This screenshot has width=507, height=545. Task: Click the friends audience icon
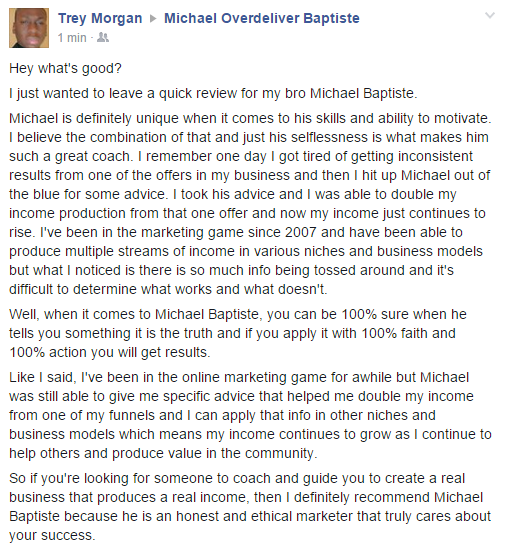click(103, 37)
